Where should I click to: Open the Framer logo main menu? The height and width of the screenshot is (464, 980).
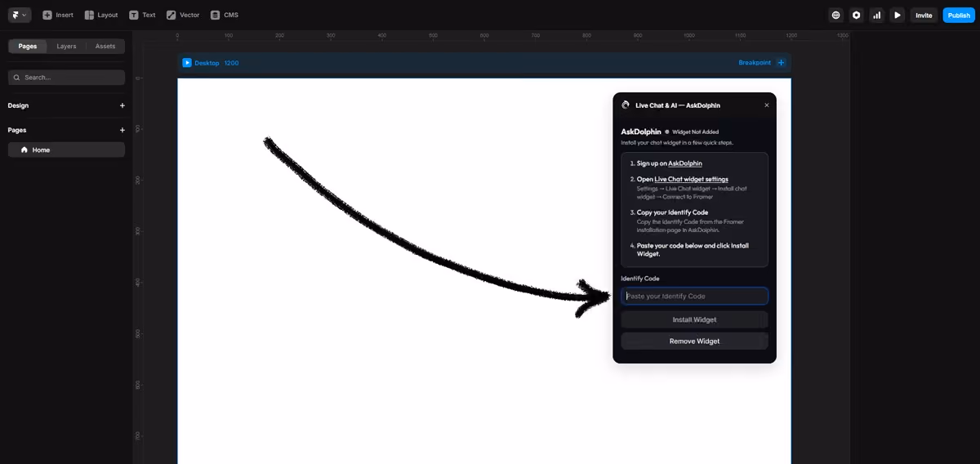(x=20, y=15)
